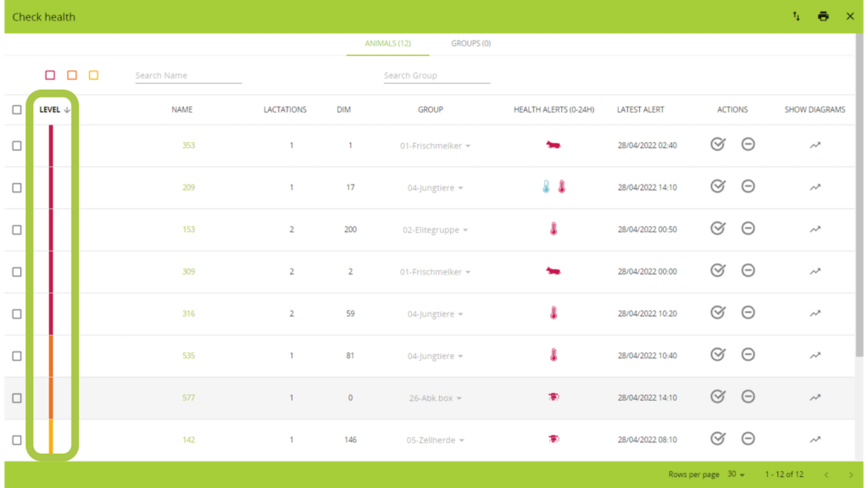This screenshot has width=868, height=488.
Task: Show diagrams for animal 353
Action: [815, 146]
